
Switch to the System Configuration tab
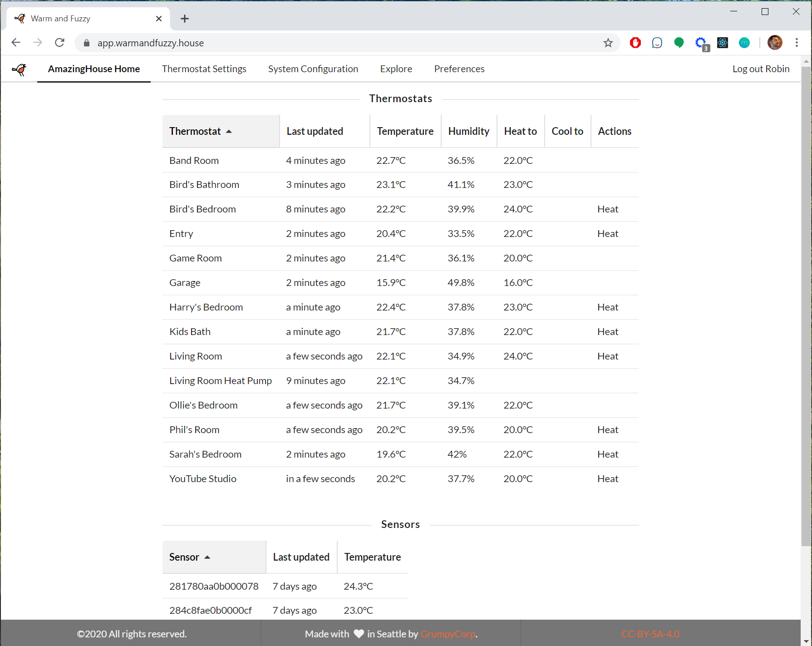click(313, 69)
